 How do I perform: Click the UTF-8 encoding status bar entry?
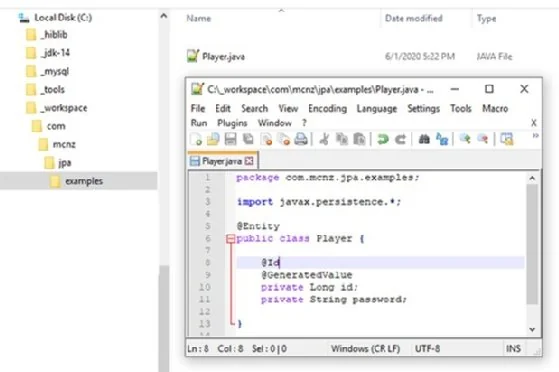pyautogui.click(x=427, y=348)
